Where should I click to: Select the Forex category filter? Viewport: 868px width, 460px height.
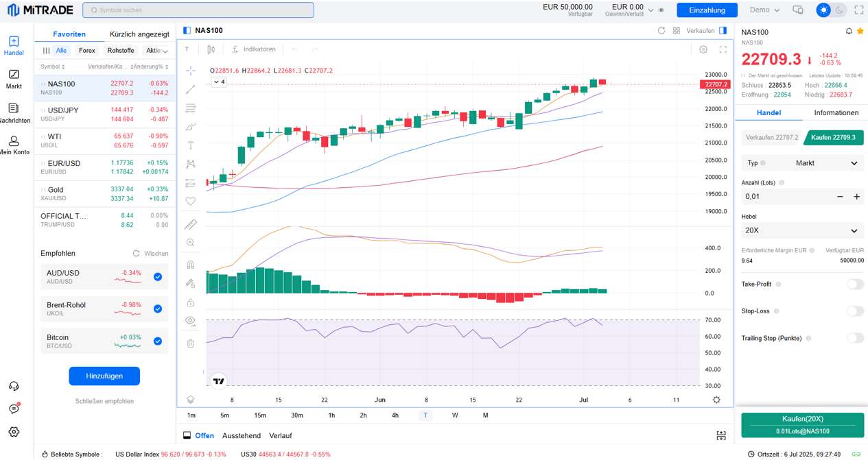(87, 51)
